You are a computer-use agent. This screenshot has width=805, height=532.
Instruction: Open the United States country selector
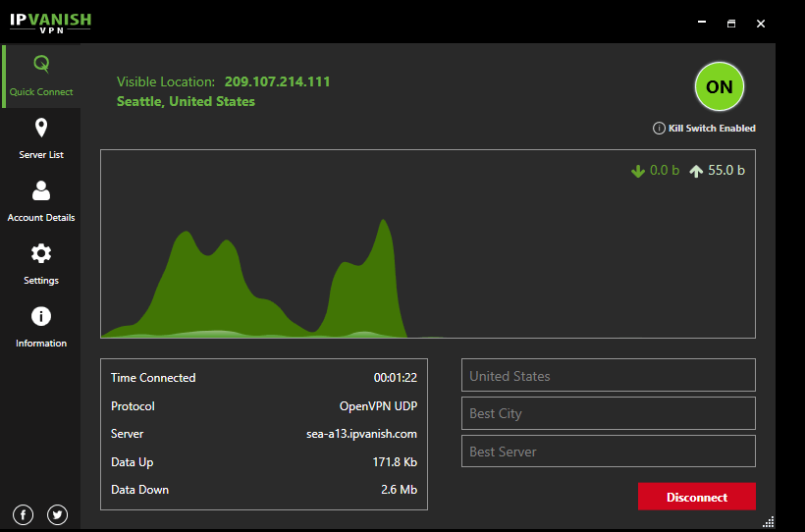[x=609, y=375]
